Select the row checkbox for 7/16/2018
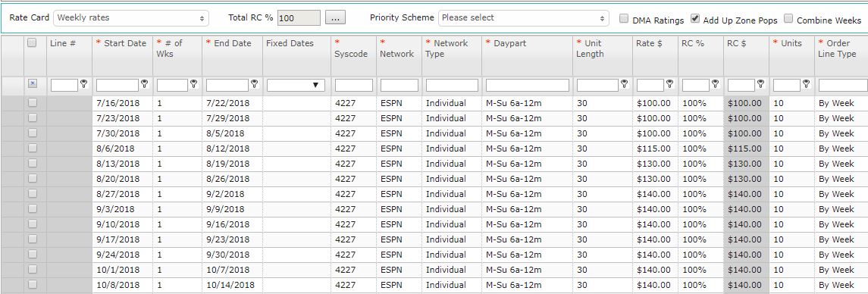Viewport: 868px width, 294px height. point(32,102)
